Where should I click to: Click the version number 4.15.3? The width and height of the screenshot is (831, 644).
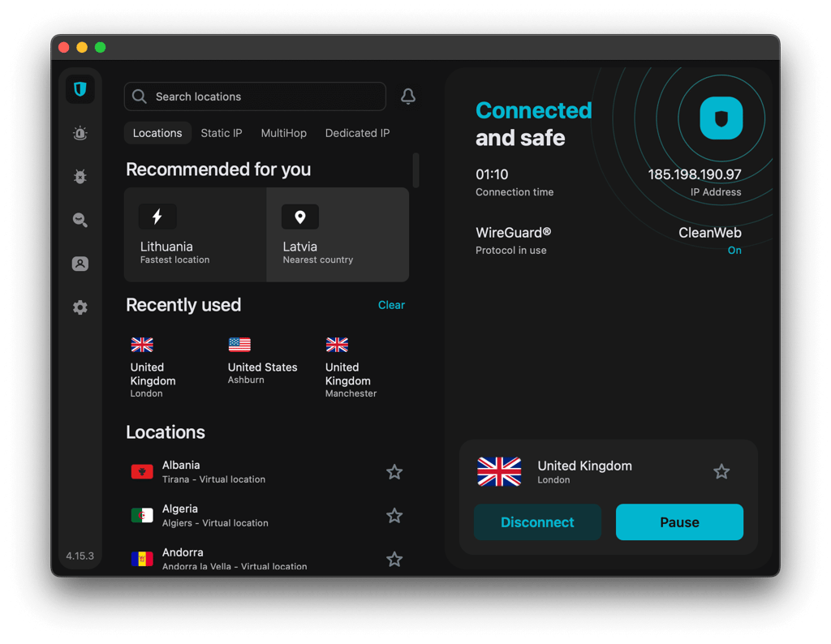(x=80, y=556)
